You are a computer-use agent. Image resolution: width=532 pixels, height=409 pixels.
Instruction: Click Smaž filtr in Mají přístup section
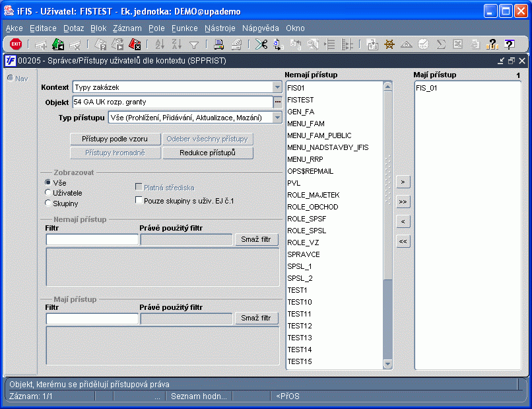257,318
